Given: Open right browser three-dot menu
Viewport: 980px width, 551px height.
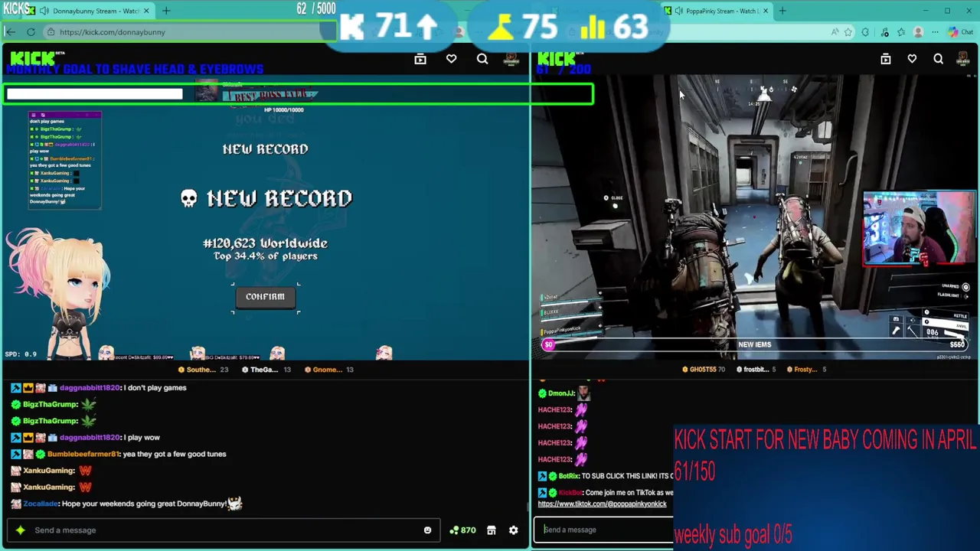Looking at the screenshot, I should [x=935, y=32].
